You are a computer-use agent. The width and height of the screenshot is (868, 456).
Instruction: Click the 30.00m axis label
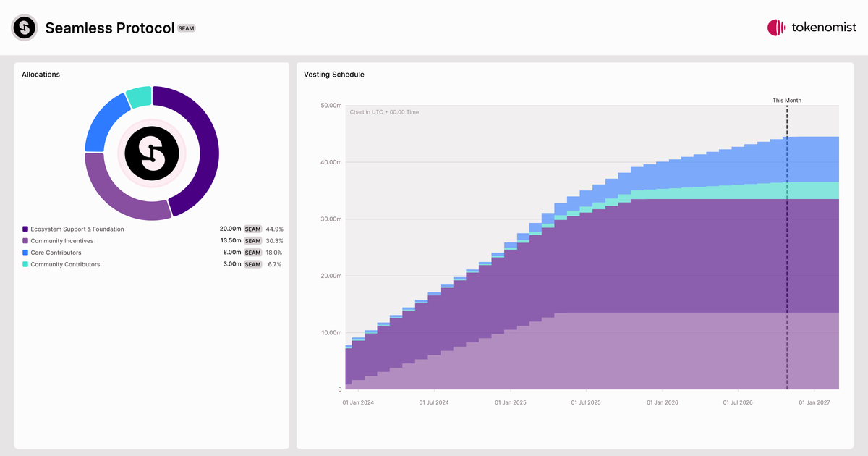[331, 219]
